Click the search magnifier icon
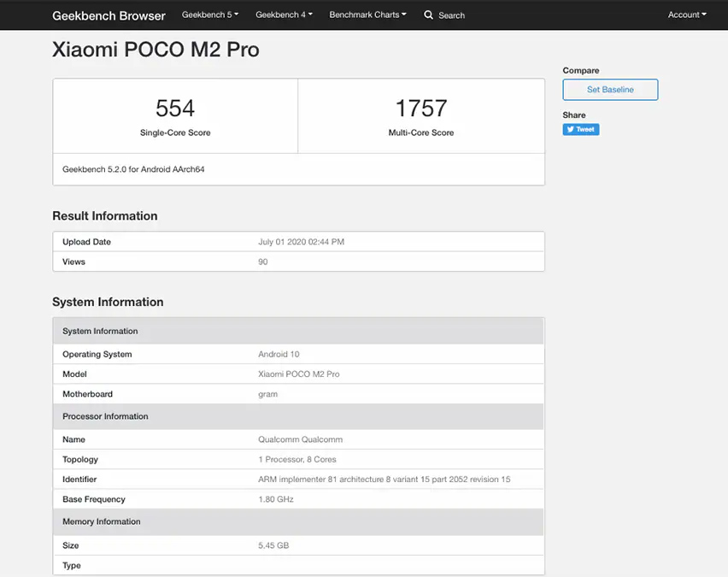 point(427,15)
